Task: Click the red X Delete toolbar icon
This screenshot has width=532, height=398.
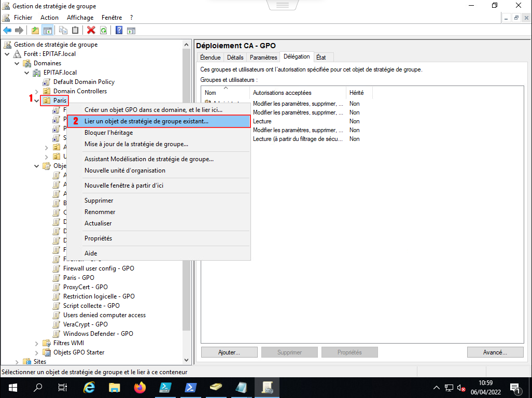Action: [91, 31]
